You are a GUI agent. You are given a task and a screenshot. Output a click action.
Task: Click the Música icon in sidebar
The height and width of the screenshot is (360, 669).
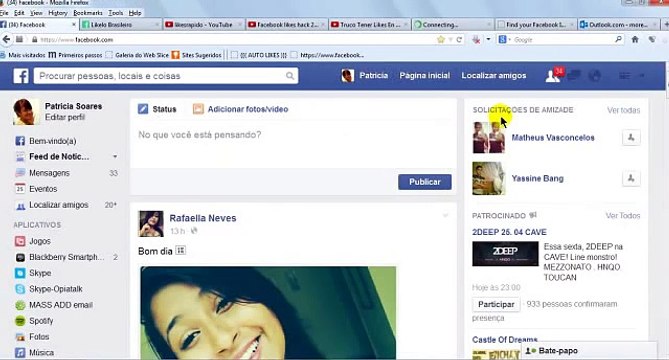pyautogui.click(x=20, y=353)
